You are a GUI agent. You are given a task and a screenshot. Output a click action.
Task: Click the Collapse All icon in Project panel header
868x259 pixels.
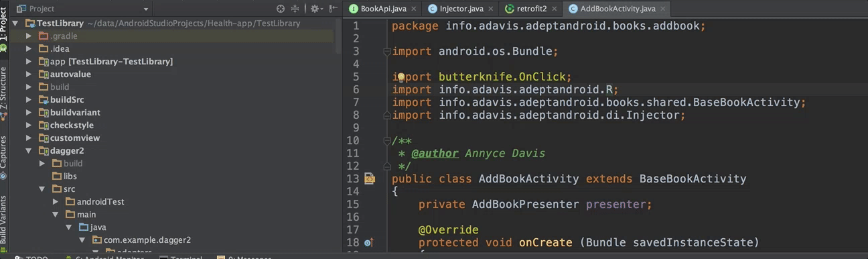295,9
